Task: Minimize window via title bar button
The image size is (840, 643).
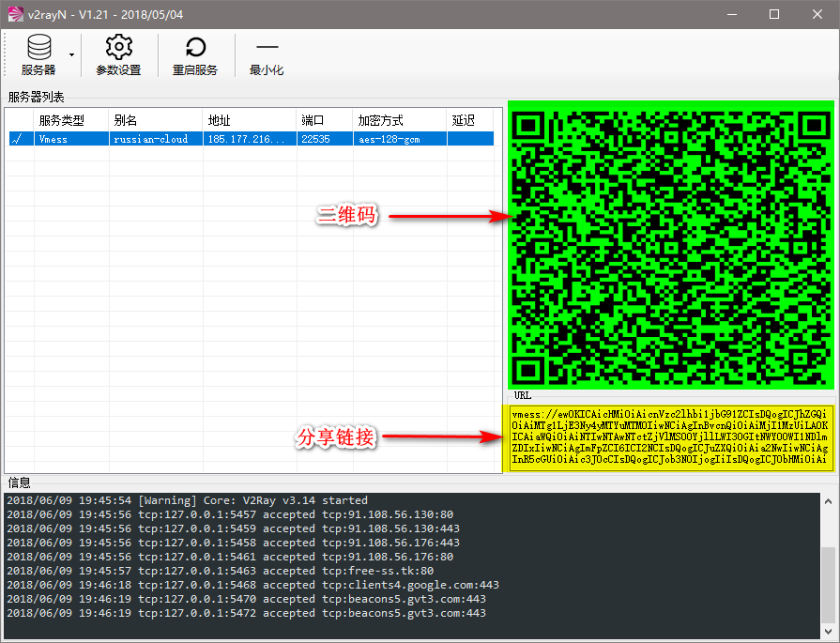Action: pyautogui.click(x=732, y=14)
